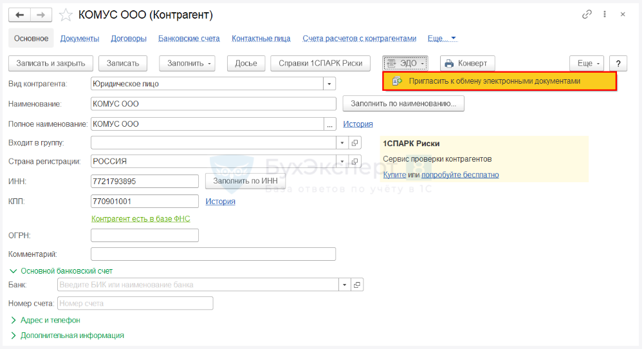
Task: Copy link via the chain icon
Action: click(587, 14)
